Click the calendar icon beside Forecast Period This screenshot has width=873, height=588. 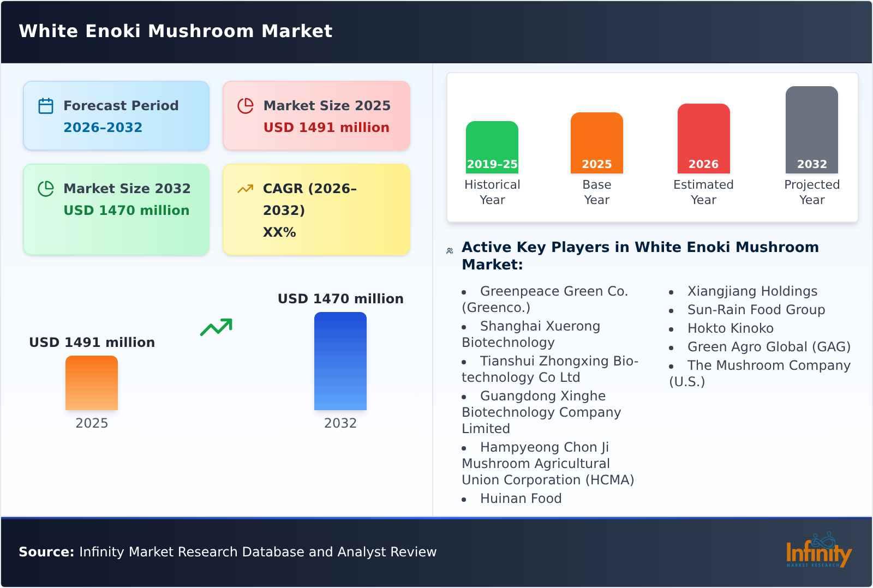pyautogui.click(x=46, y=106)
